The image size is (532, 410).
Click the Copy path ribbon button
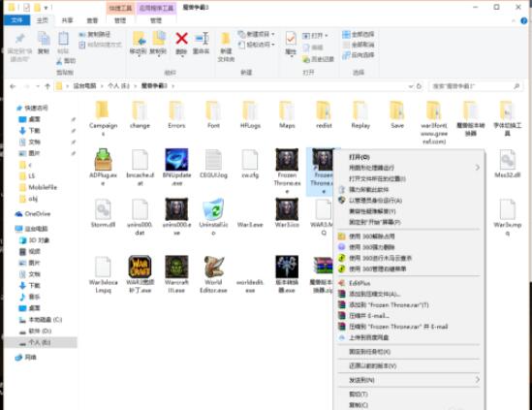pos(95,34)
